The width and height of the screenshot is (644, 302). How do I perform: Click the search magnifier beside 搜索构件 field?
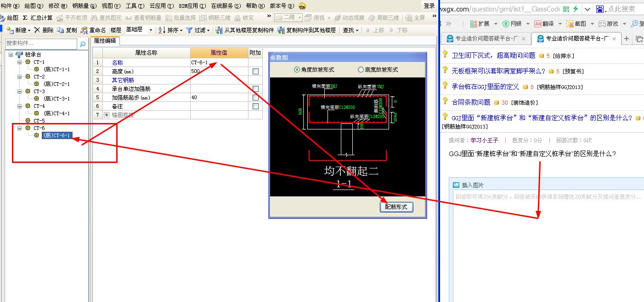pos(83,44)
